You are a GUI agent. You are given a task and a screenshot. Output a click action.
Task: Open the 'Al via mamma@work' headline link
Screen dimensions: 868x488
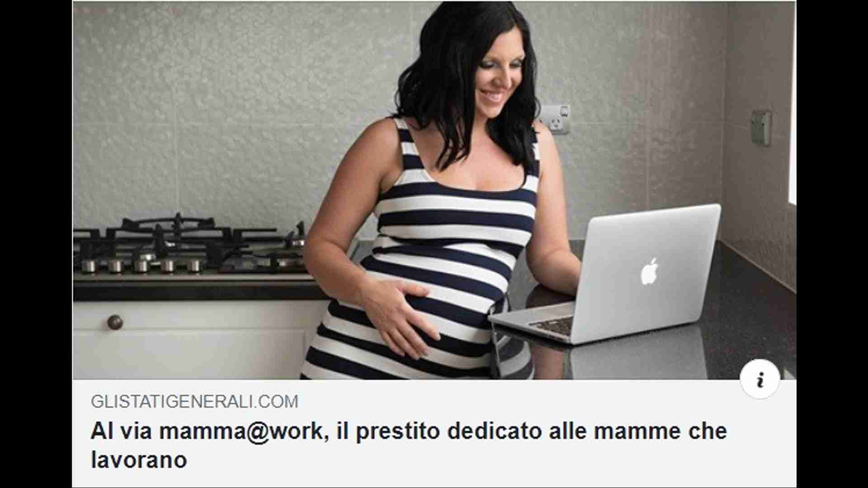coord(408,446)
